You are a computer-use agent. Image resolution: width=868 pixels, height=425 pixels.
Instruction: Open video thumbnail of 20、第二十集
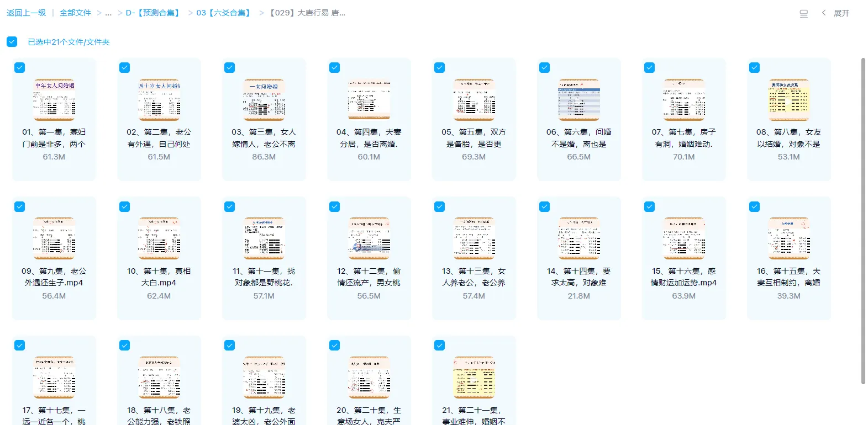(x=369, y=377)
